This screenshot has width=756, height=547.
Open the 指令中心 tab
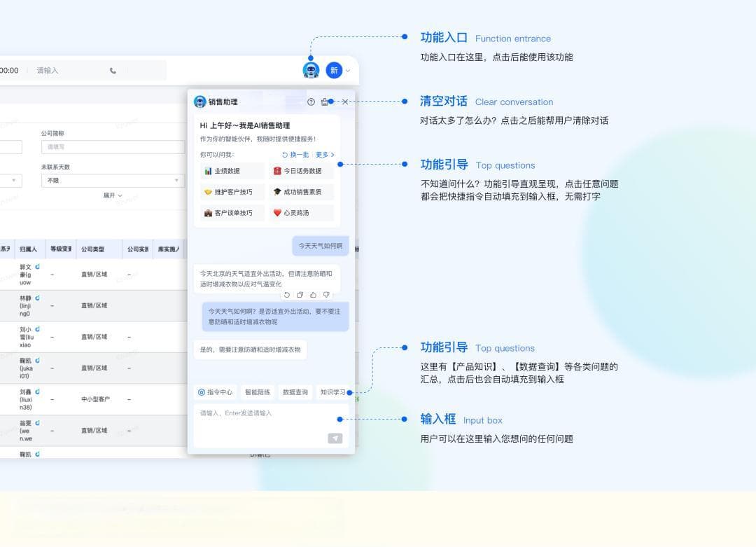(x=215, y=392)
